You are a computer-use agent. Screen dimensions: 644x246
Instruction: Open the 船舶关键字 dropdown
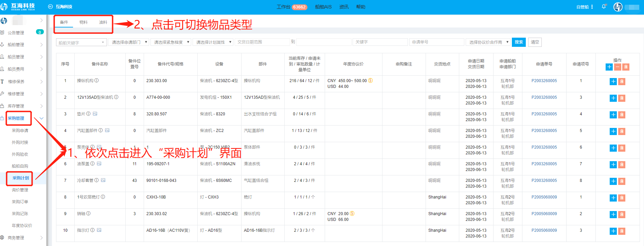coord(82,42)
